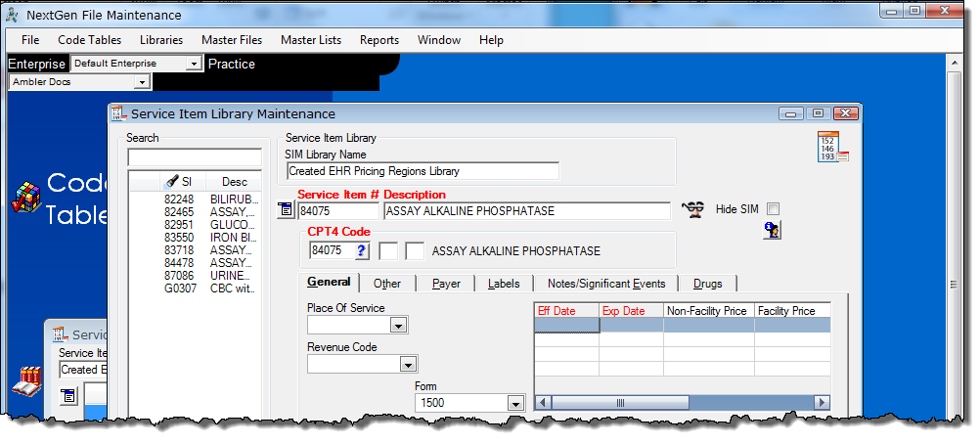Click the Facility Price column header
This screenshot has width=980, height=444.
pos(793,311)
